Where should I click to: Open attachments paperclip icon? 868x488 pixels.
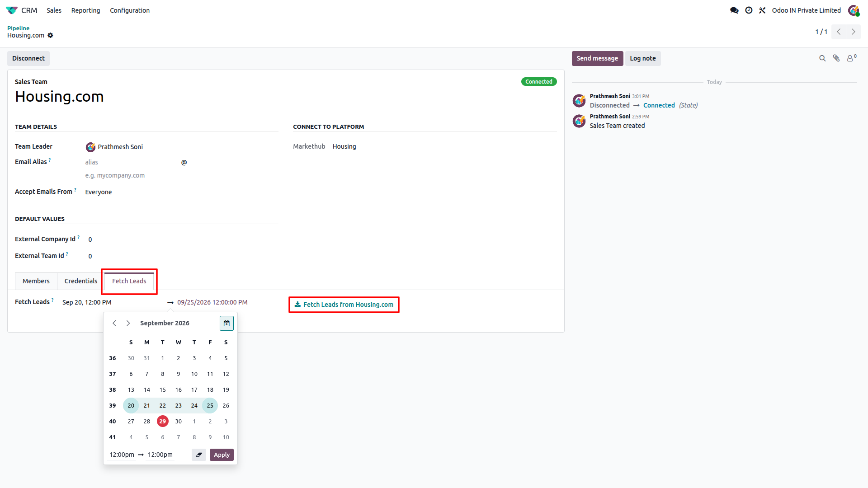pos(836,58)
